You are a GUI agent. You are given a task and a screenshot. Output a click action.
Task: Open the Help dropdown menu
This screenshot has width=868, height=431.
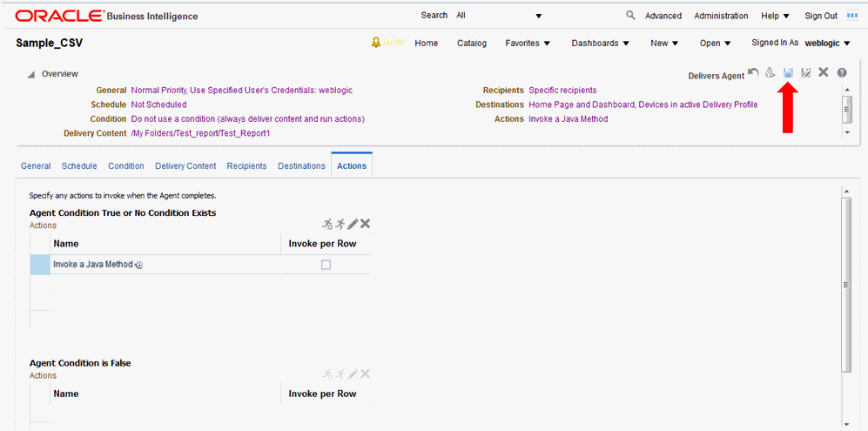775,16
